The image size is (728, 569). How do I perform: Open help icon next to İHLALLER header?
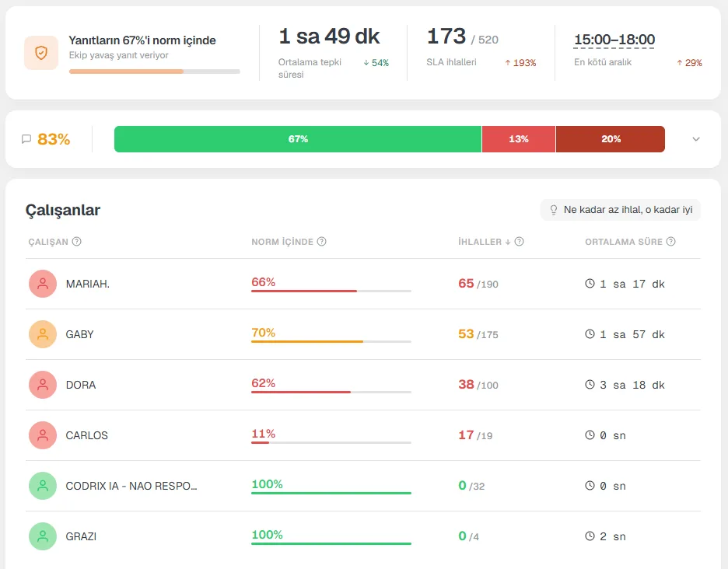coord(519,241)
